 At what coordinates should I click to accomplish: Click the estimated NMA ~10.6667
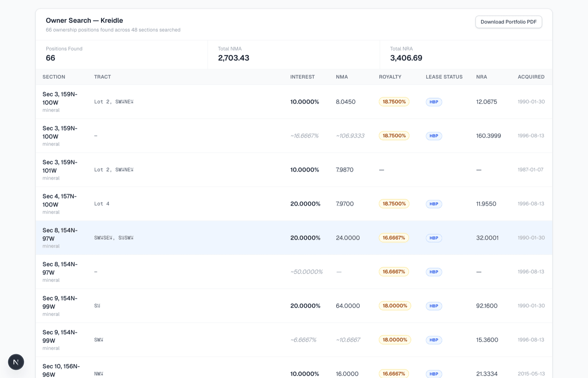point(348,340)
